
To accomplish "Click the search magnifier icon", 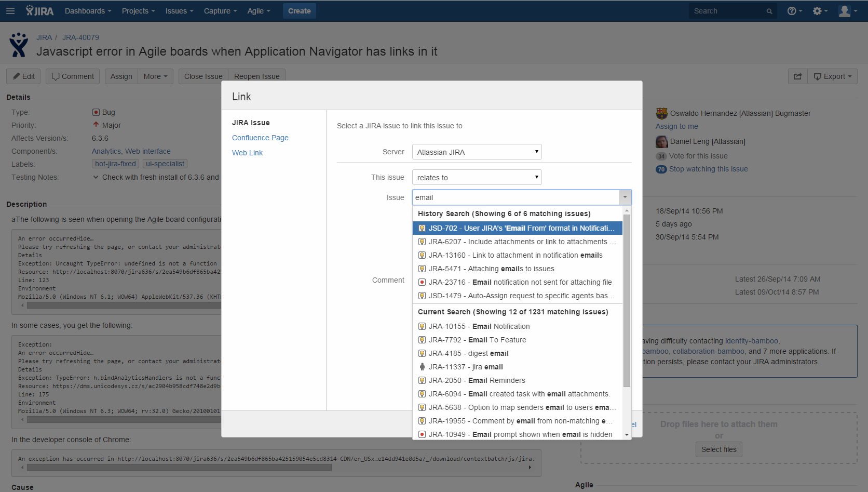I will (x=769, y=11).
